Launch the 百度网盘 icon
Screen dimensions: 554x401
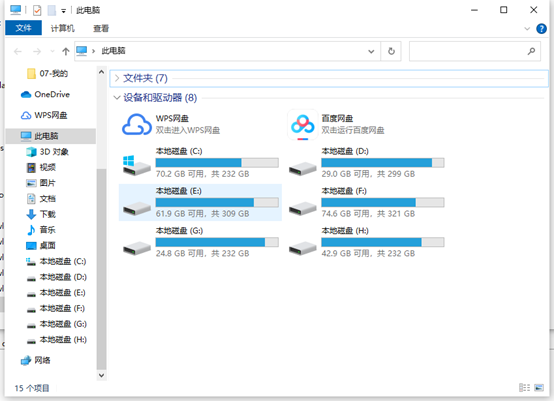point(302,125)
